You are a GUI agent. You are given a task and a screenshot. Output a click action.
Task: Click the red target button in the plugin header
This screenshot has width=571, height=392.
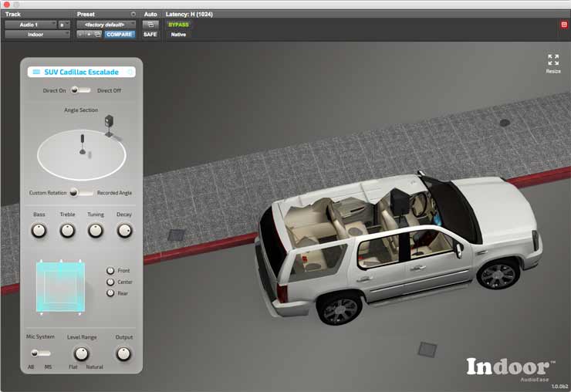pyautogui.click(x=564, y=25)
